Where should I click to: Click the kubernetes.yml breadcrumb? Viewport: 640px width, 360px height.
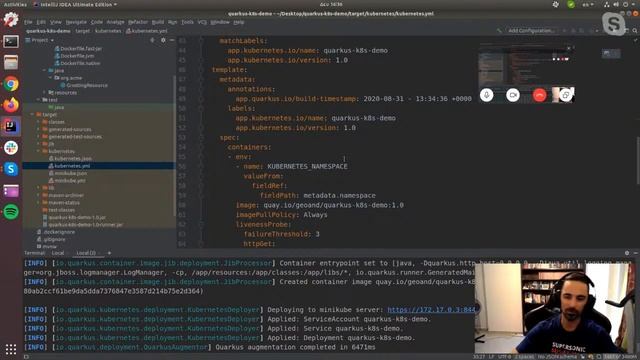(147, 31)
